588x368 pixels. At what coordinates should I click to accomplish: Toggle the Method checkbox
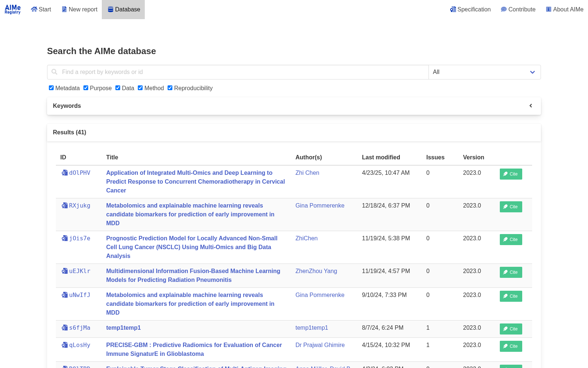point(140,88)
